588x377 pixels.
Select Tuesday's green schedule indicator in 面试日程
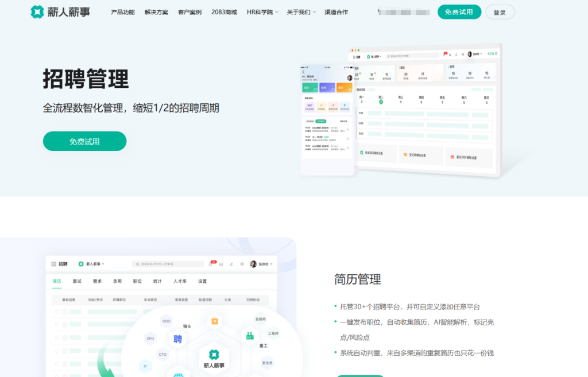coord(381,102)
